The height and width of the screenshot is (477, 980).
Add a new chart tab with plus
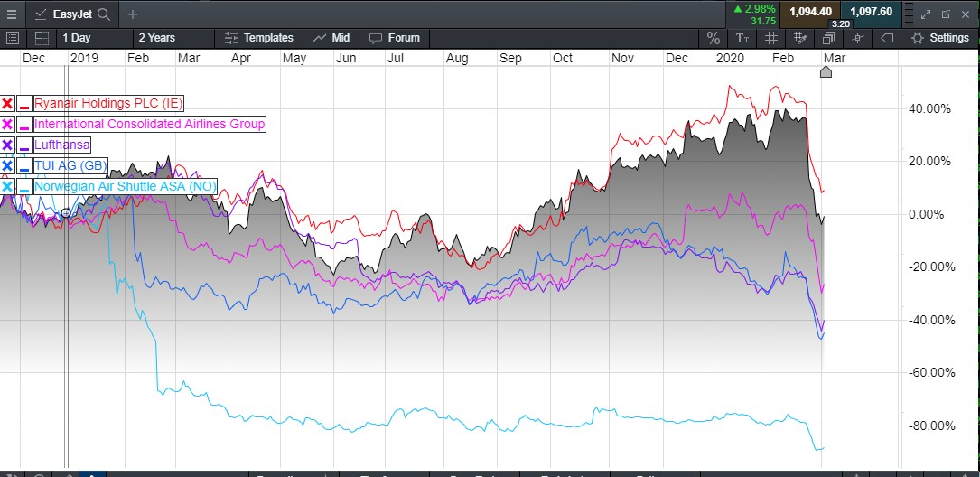[x=133, y=14]
